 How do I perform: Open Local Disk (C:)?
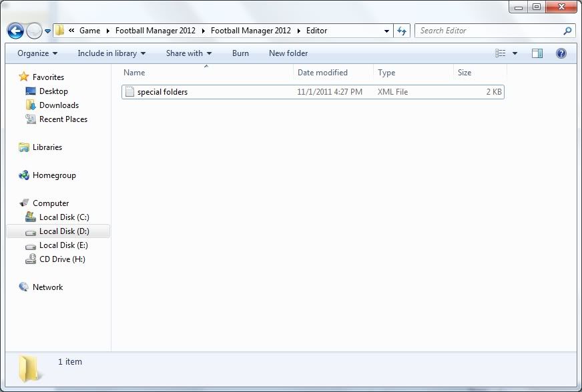(x=64, y=217)
